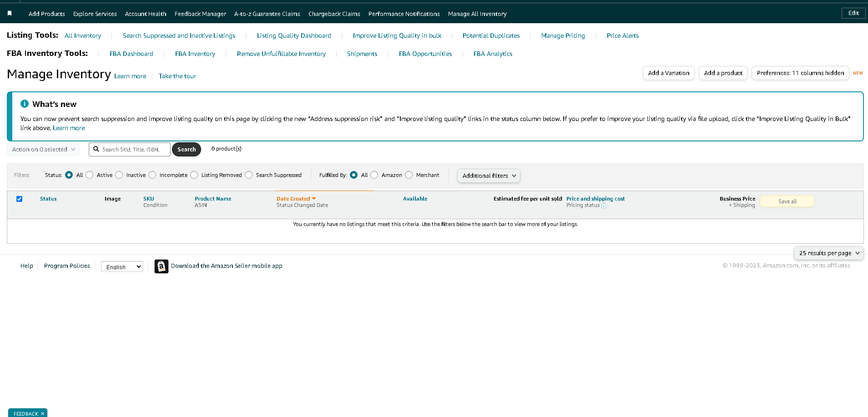The width and height of the screenshot is (868, 417).
Task: Open Chargeback Claims menu item
Action: pyautogui.click(x=334, y=14)
